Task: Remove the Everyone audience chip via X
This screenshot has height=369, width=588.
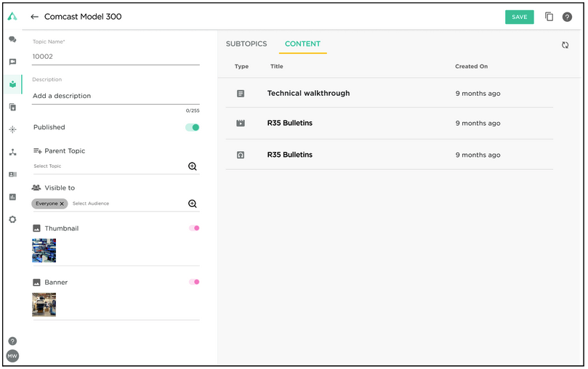Action: click(62, 204)
